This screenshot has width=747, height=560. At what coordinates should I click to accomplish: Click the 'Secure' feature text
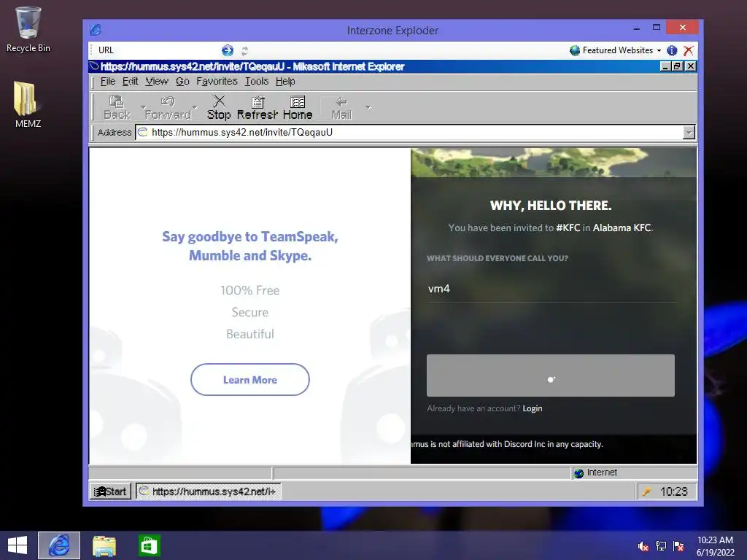(x=250, y=312)
